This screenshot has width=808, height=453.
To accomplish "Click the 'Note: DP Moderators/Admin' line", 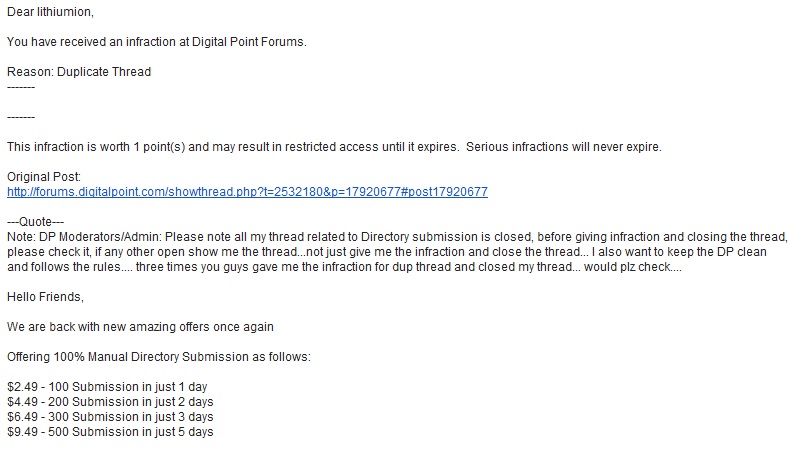I will 397,237.
